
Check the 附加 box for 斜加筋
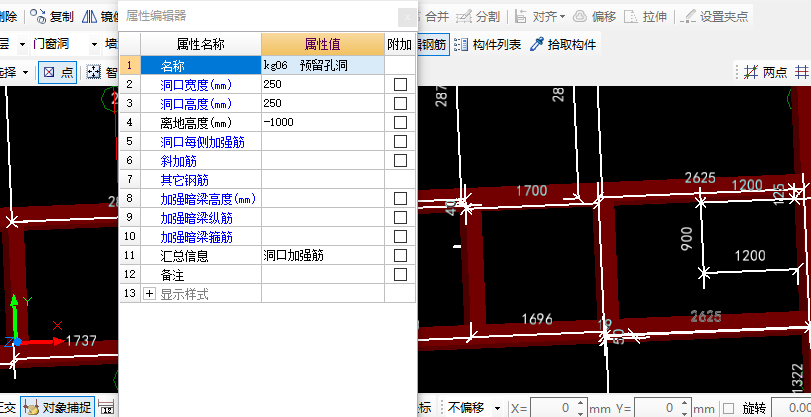400,160
